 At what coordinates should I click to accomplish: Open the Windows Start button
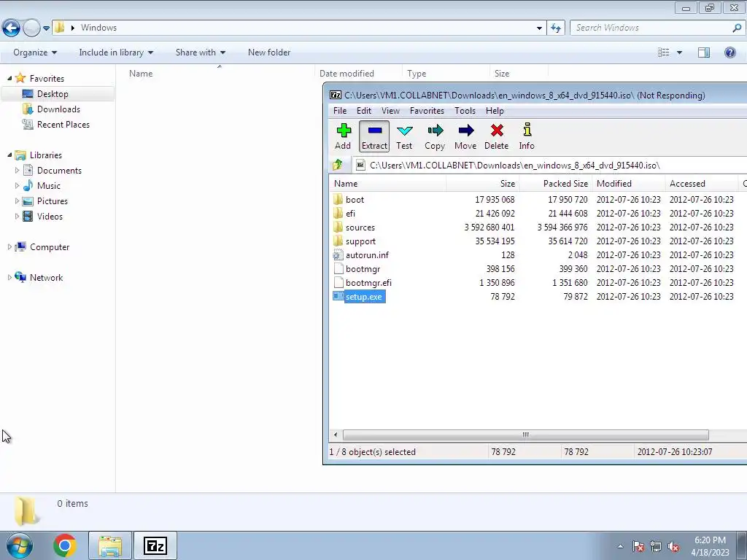19,545
